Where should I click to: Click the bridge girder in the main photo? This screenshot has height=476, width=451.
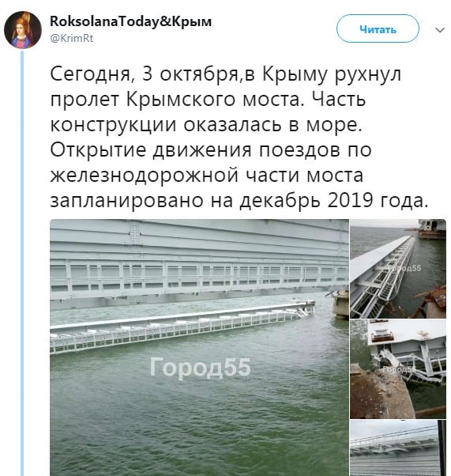point(199,261)
